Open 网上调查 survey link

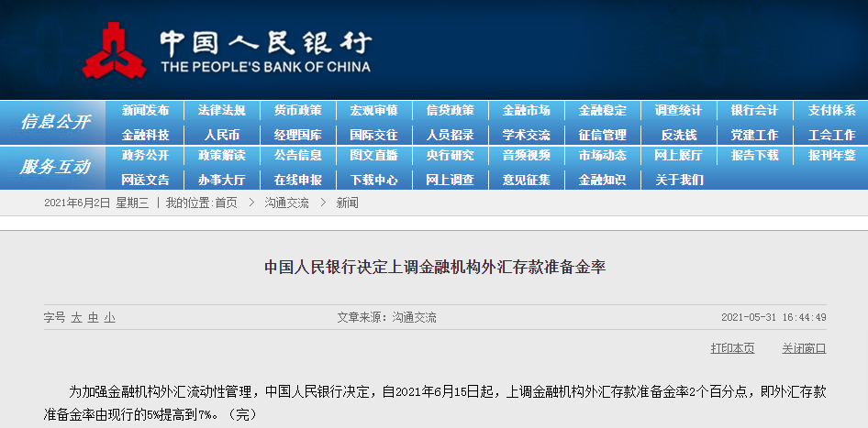tap(450, 180)
